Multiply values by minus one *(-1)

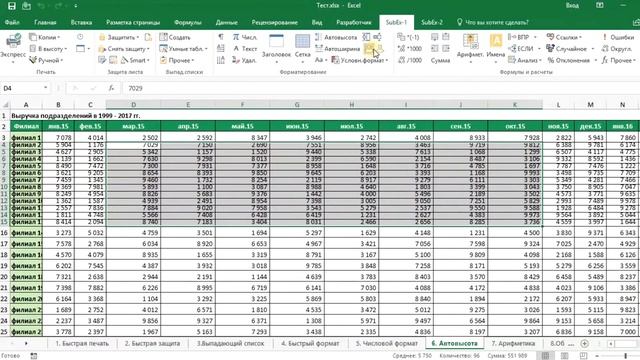pos(409,37)
